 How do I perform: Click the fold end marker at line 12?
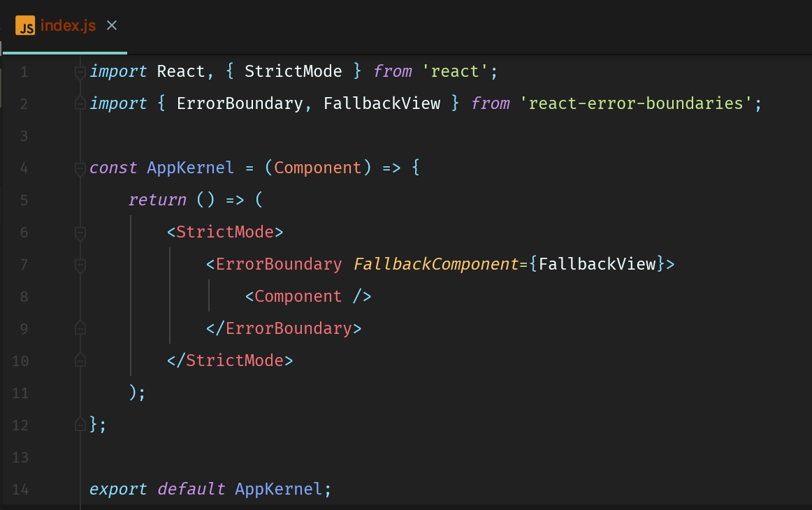click(80, 425)
